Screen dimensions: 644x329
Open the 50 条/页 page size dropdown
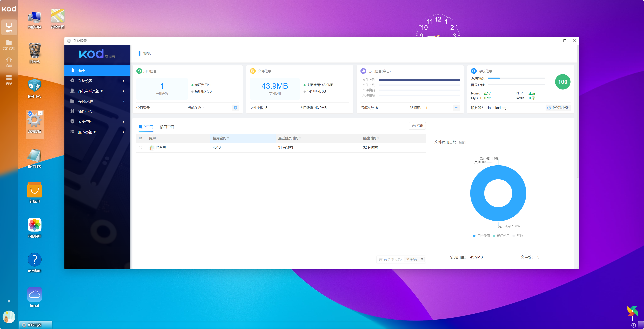coord(414,259)
